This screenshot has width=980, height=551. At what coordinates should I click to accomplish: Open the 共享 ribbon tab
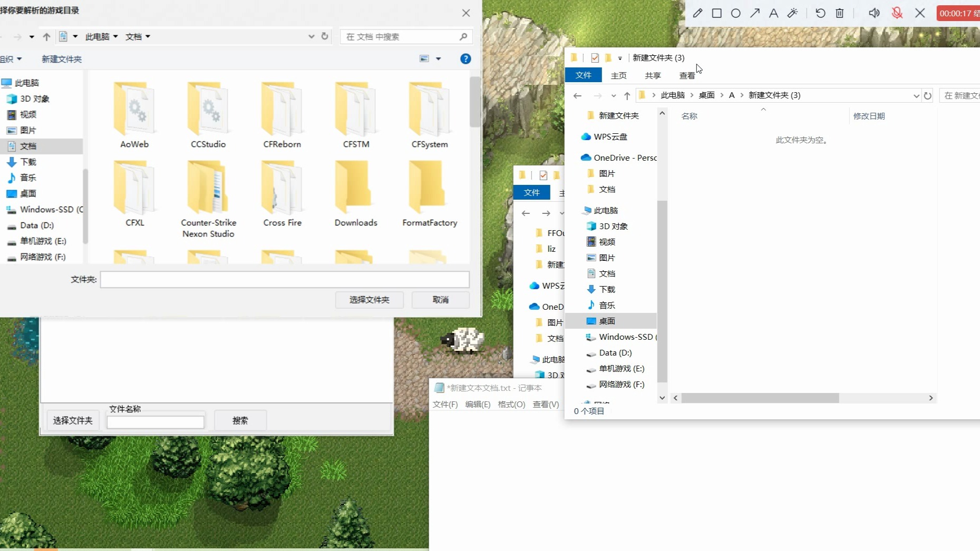pos(653,75)
